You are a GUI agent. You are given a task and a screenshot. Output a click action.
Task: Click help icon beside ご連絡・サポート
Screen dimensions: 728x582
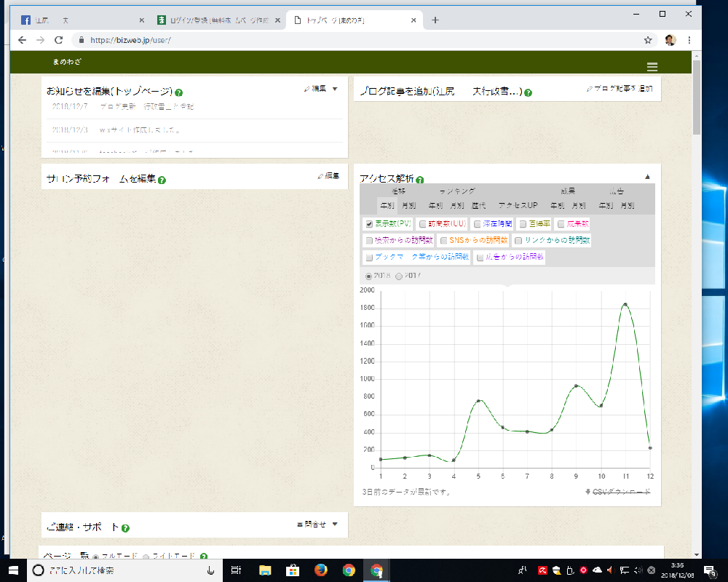[125, 528]
